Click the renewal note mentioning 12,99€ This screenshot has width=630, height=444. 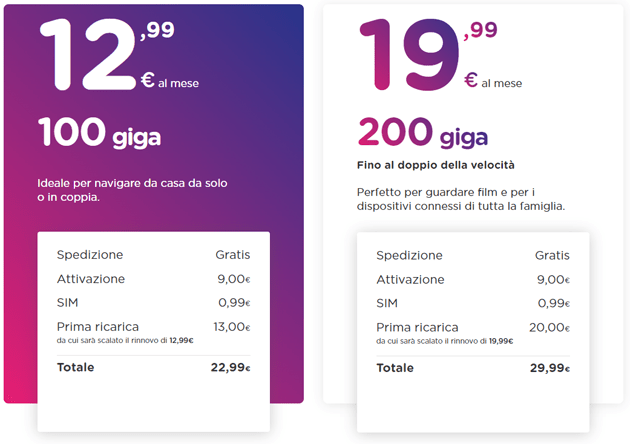click(x=124, y=341)
